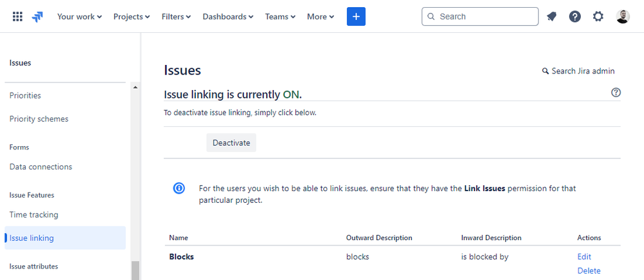644x280 pixels.
Task: Click the Issues sidebar heading
Action: [x=20, y=62]
